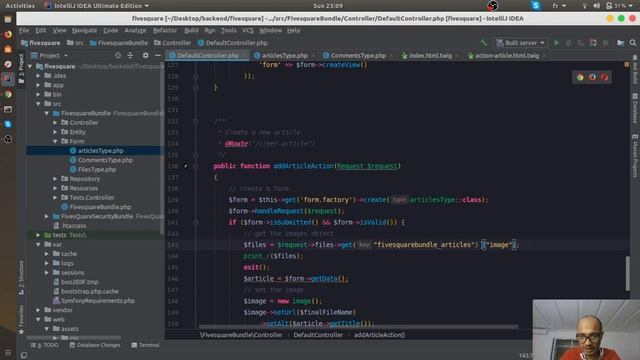The width and height of the screenshot is (640, 360).
Task: Toggle fold marker at line 141
Action: (x=196, y=222)
